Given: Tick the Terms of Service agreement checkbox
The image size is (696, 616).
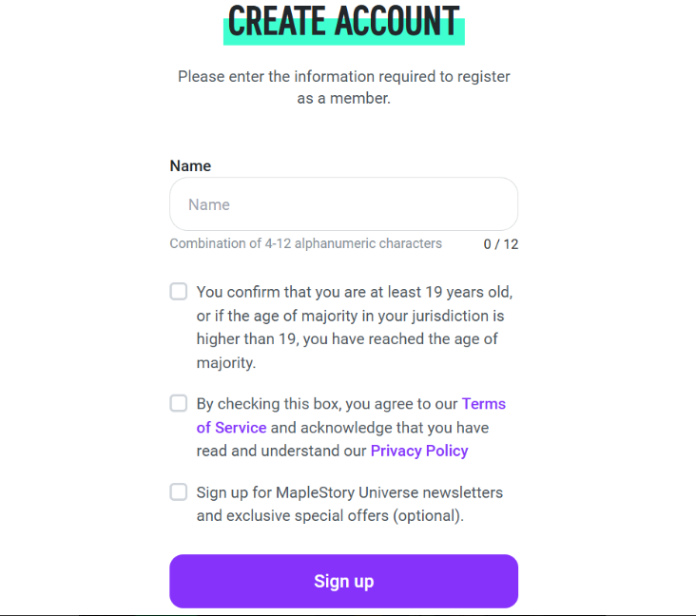Looking at the screenshot, I should coord(179,403).
